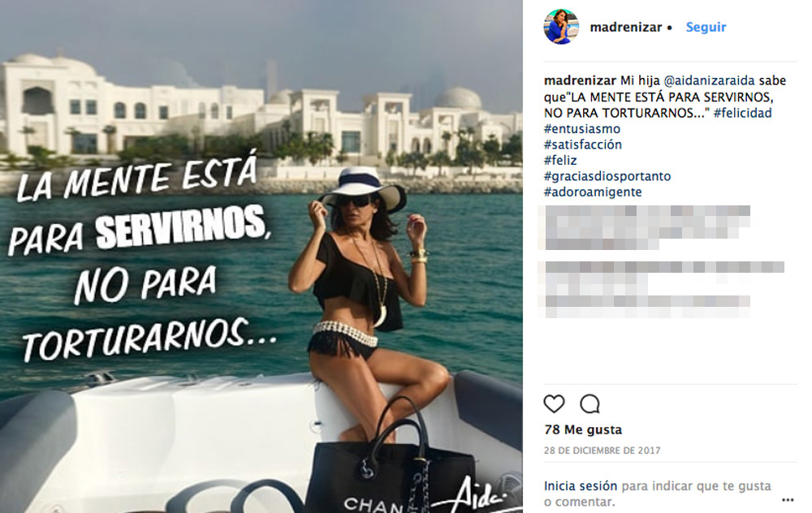Follow the account with Seguir
The image size is (812, 513).
706,27
